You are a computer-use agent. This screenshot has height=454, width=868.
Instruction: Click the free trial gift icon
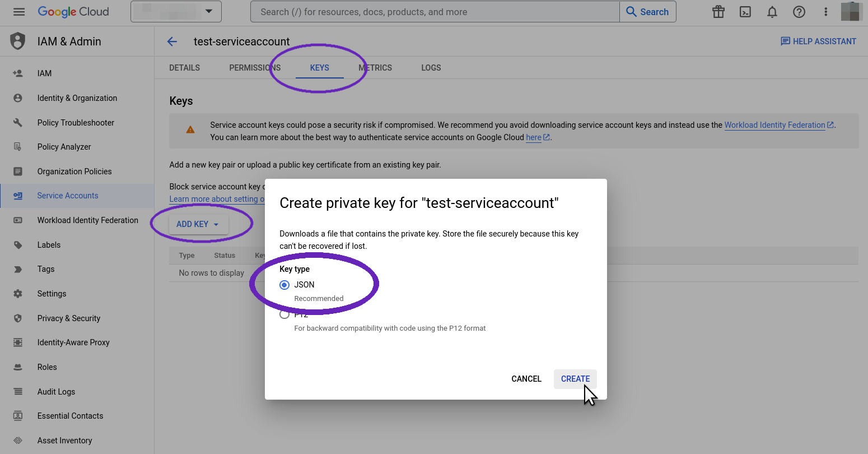point(718,11)
